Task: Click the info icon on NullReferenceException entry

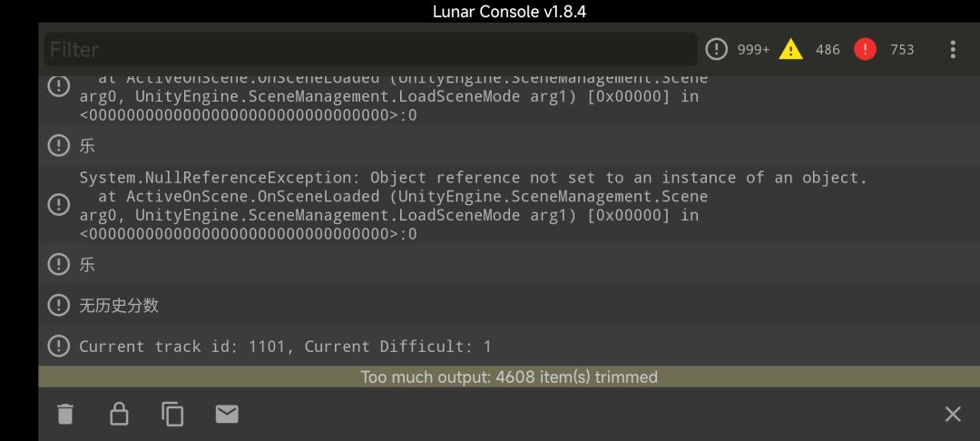Action: (59, 206)
